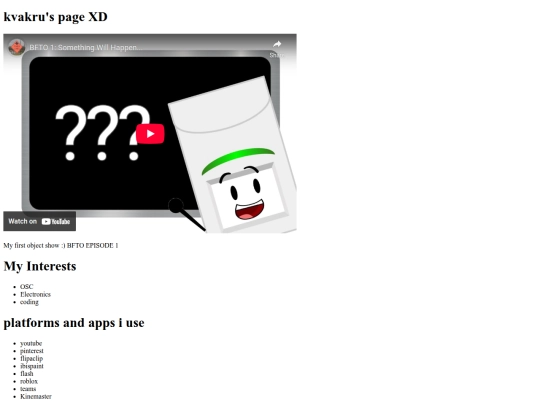Select the 'teams' list item
Screen dimensions: 540x405
tap(28, 389)
